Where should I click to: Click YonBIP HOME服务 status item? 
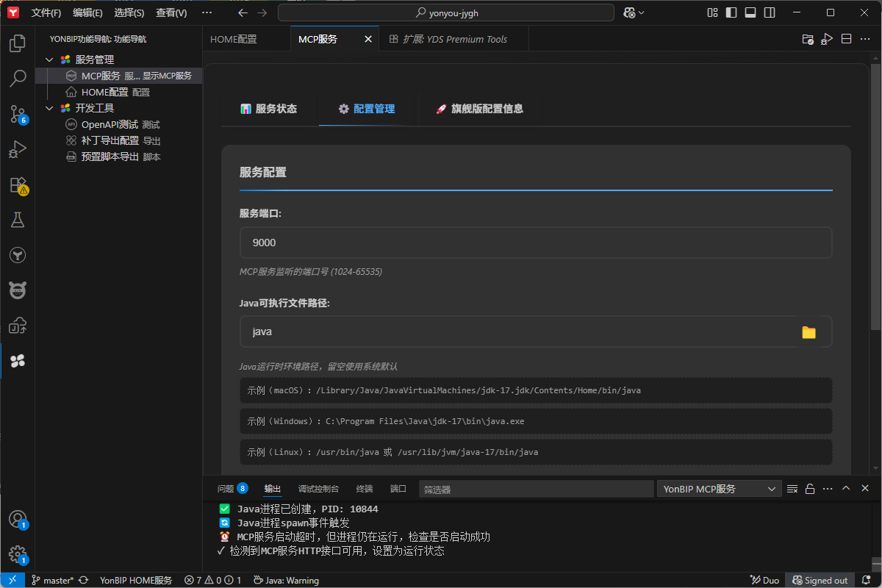[x=136, y=580]
